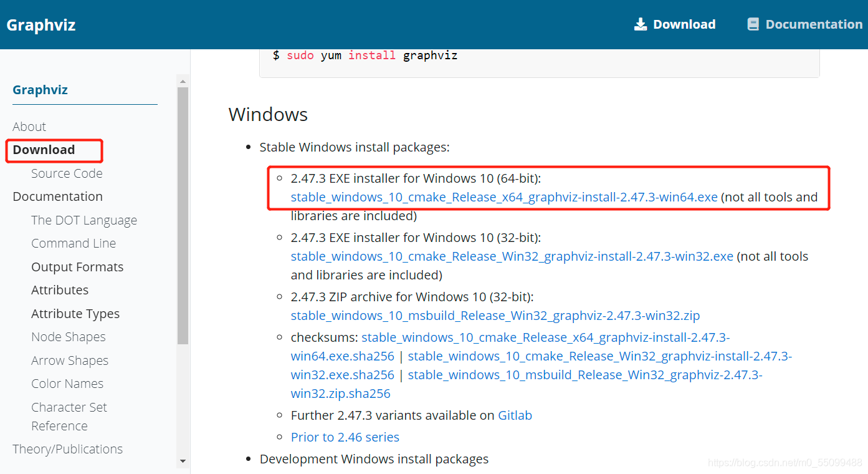Open Attribute Types sidebar item

coord(75,314)
